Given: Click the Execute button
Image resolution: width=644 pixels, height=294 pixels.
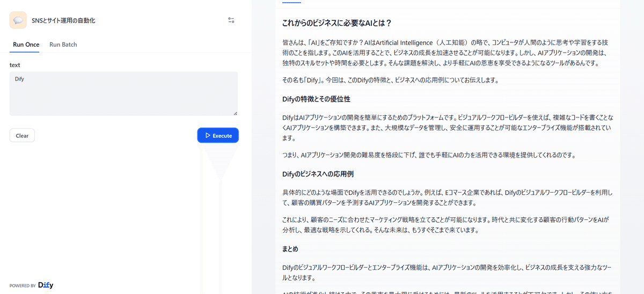Looking at the screenshot, I should [x=218, y=136].
